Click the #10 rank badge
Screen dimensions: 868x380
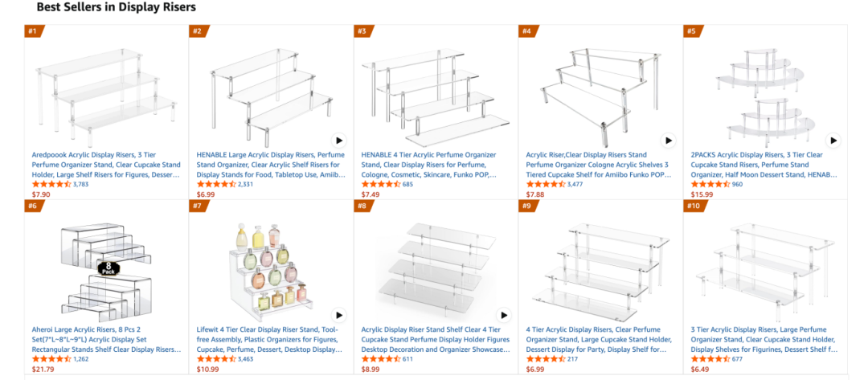click(695, 206)
